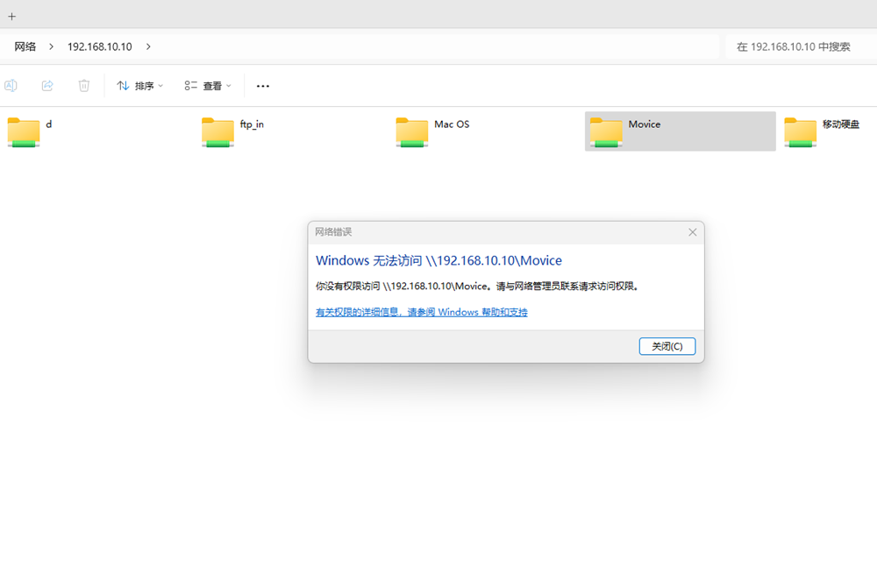Click the folder name 'ftp_in'
This screenshot has width=877, height=588.
[x=252, y=124]
